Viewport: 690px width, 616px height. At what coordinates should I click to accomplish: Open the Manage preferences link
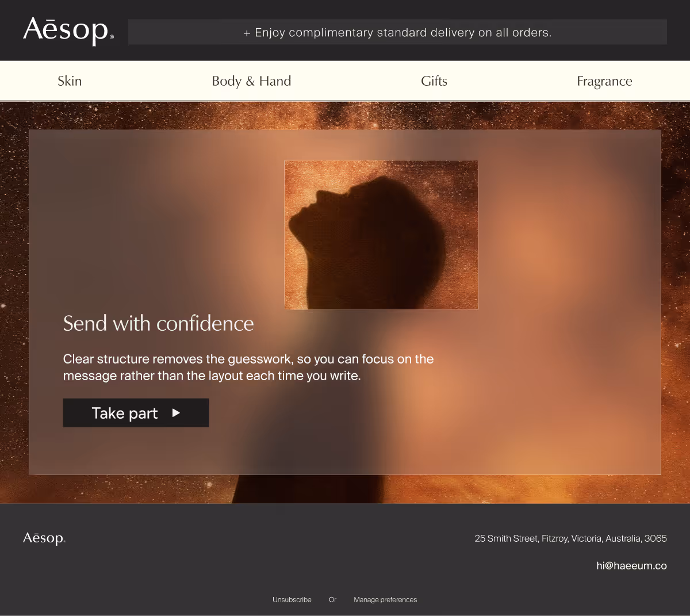[x=385, y=599]
